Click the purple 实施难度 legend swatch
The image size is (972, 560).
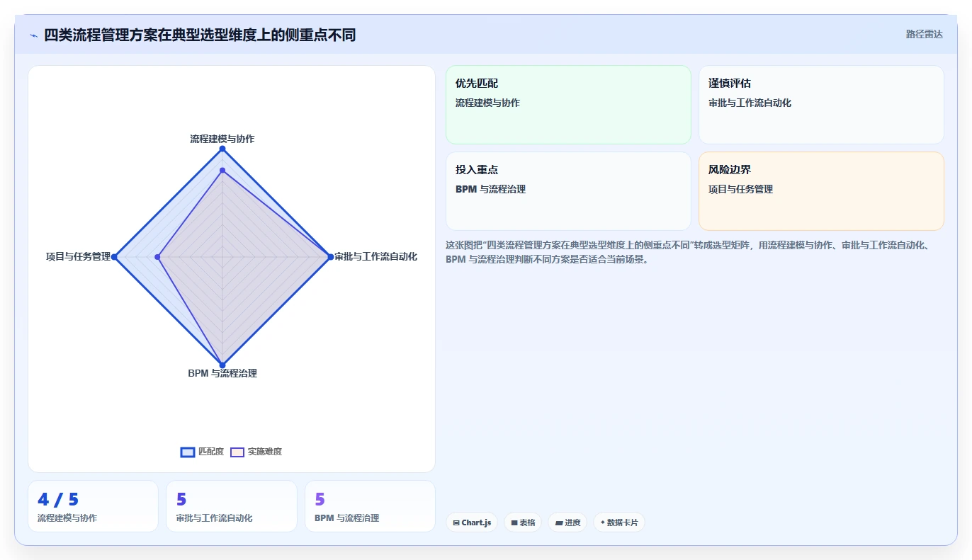point(237,452)
